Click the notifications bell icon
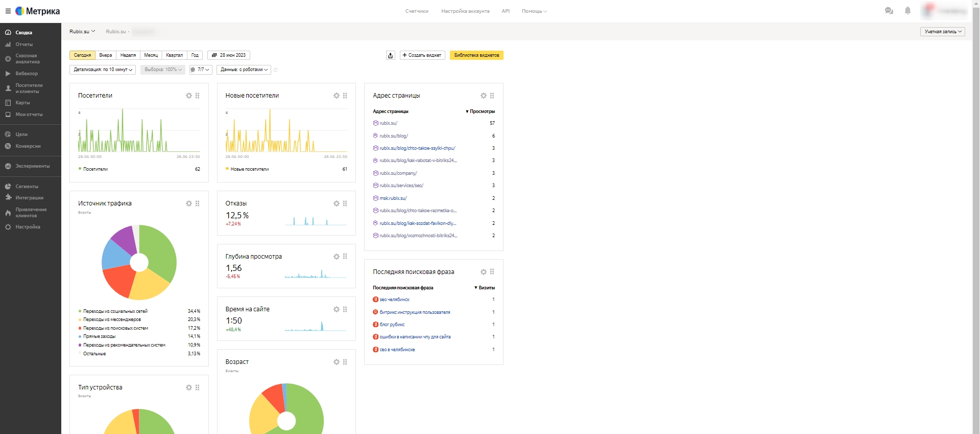The image size is (980, 434). [x=907, y=11]
